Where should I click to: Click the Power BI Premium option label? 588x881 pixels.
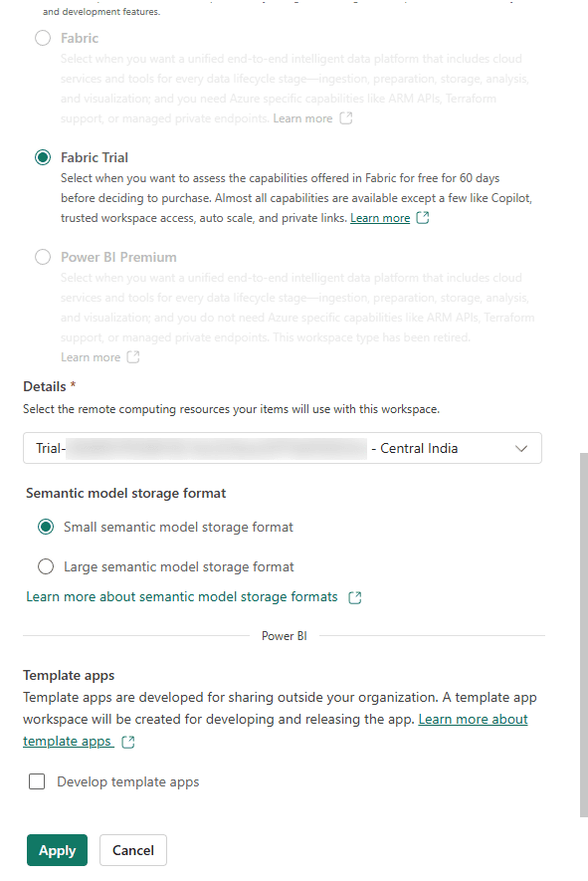(x=118, y=258)
